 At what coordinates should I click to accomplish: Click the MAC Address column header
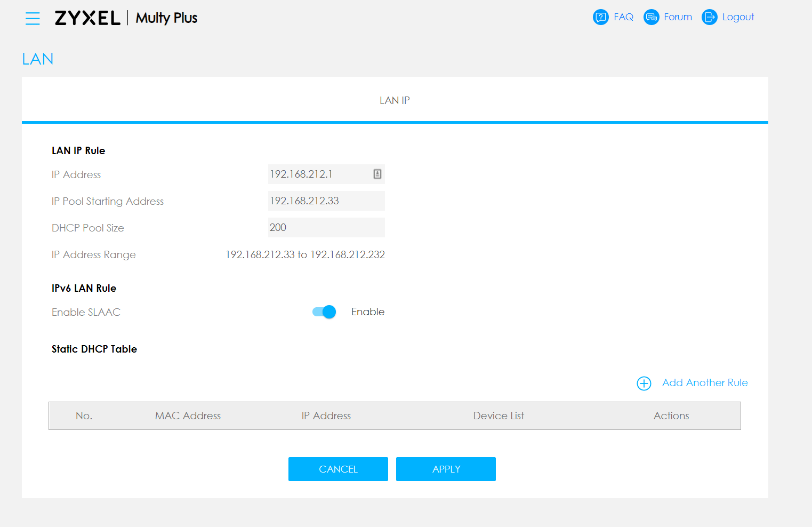coord(188,416)
